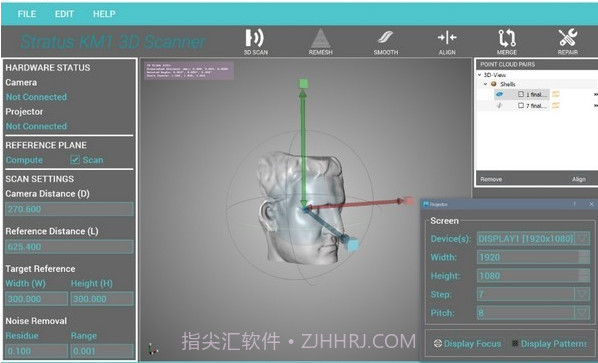Viewport: 598px width, 363px height.
Task: Open the Repair tool
Action: 568,42
